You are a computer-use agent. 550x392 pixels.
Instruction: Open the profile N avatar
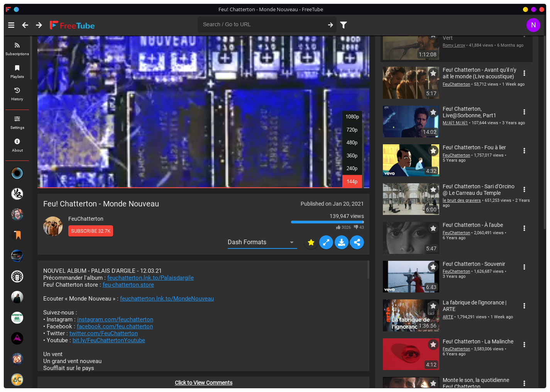point(533,25)
